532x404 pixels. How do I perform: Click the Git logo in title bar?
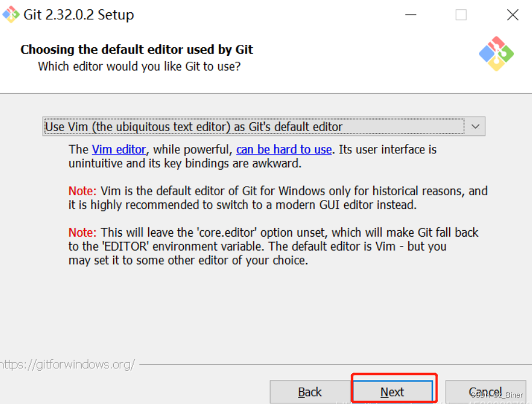click(x=10, y=14)
